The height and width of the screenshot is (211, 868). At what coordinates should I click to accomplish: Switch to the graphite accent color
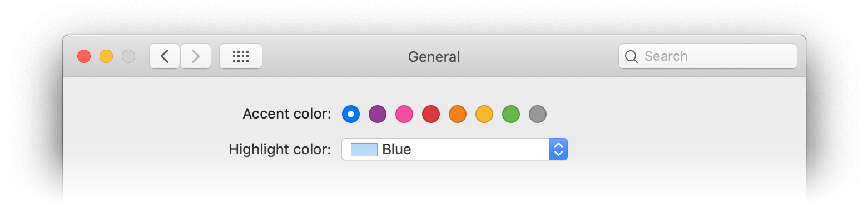[x=538, y=114]
